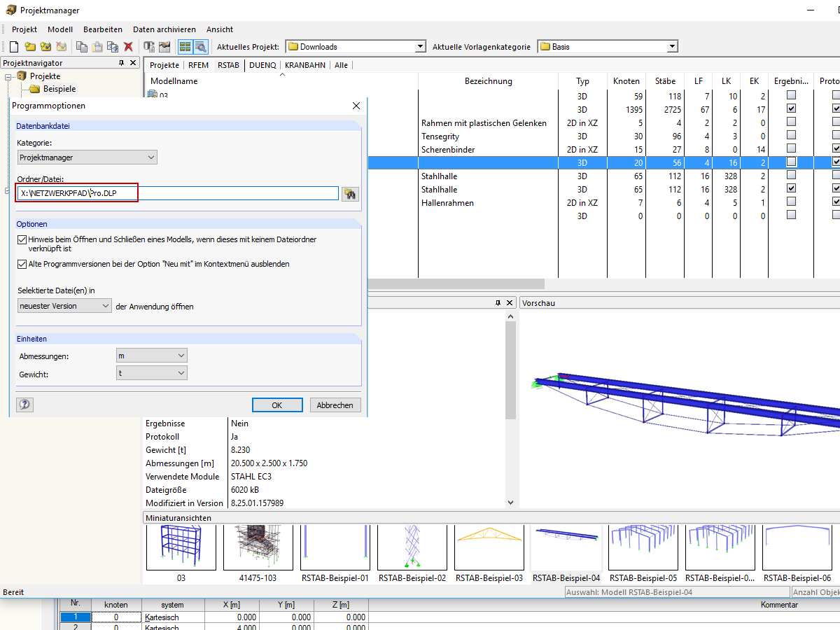Viewport: 840px width, 630px height.
Task: Select the Projekte root node
Action: (x=45, y=76)
